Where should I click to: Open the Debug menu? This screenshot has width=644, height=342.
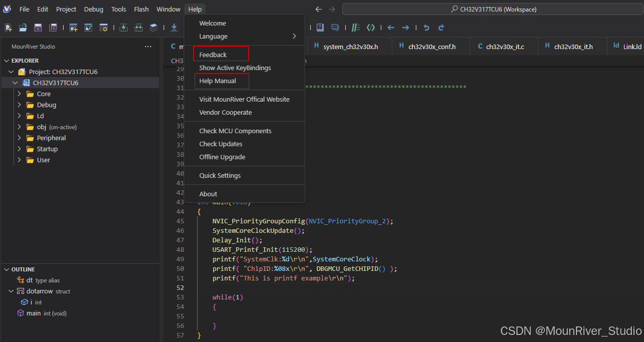click(94, 9)
